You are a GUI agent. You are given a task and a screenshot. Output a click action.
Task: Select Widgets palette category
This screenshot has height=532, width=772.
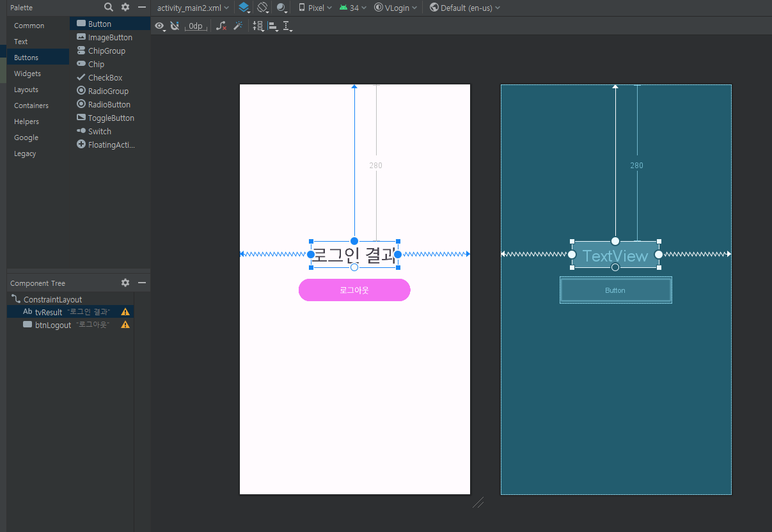[x=28, y=74]
